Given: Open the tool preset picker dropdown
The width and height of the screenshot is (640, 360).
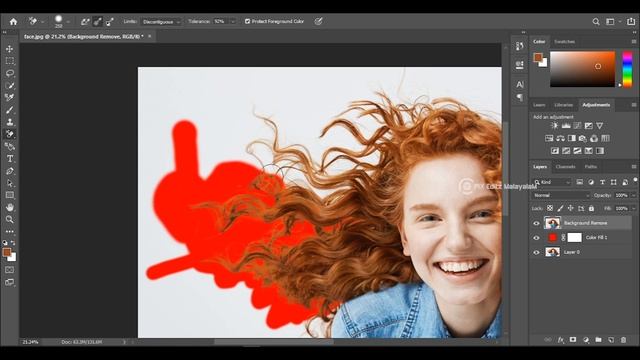Looking at the screenshot, I should point(42,22).
